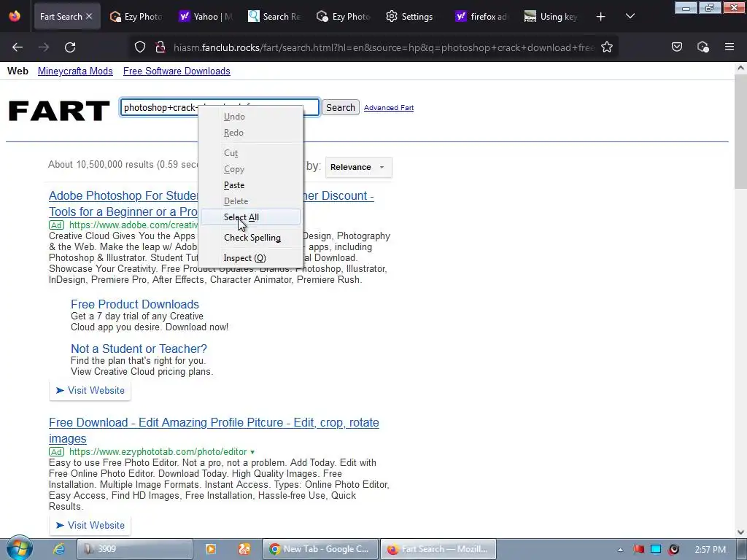Expand the list all tabs chevron

(x=630, y=17)
